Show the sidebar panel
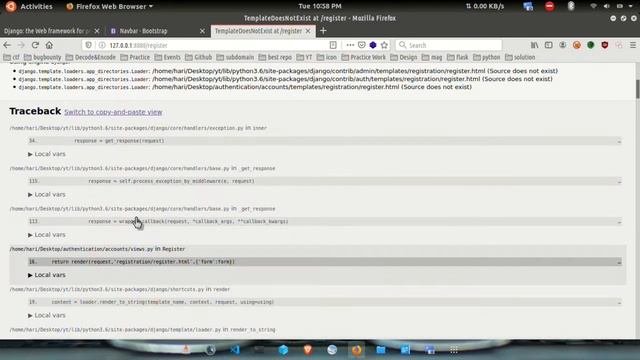The height and width of the screenshot is (360, 640). pos(549,45)
